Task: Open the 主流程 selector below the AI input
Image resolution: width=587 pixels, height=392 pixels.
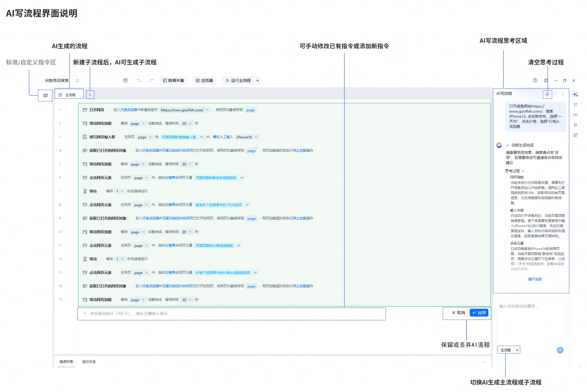Action: [509, 350]
